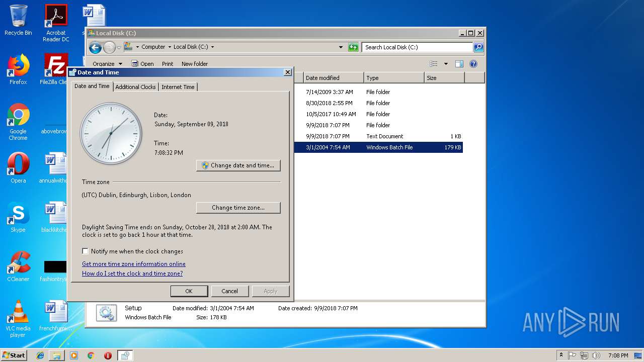Select the 7/14/2009 3:37 AM folder row
Image resolution: width=644 pixels, height=362 pixels.
378,92
